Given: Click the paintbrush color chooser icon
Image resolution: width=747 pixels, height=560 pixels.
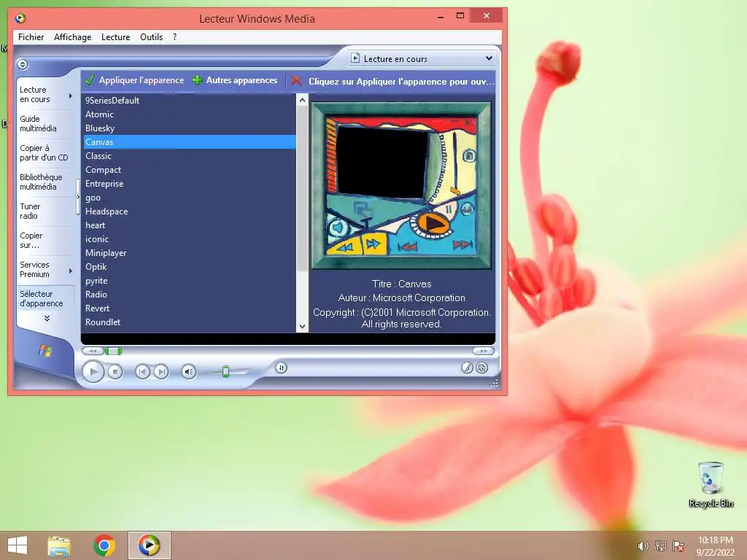Looking at the screenshot, I should pyautogui.click(x=467, y=367).
